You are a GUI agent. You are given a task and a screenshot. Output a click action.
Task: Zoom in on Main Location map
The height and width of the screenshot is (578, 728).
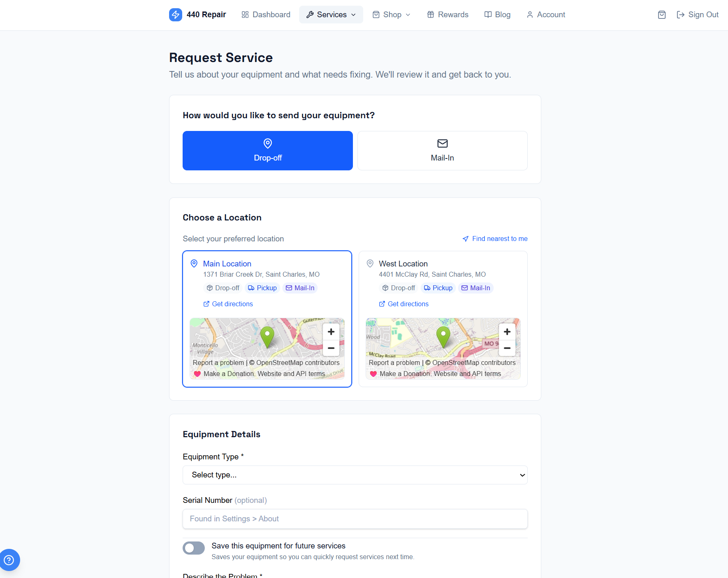[x=331, y=332]
